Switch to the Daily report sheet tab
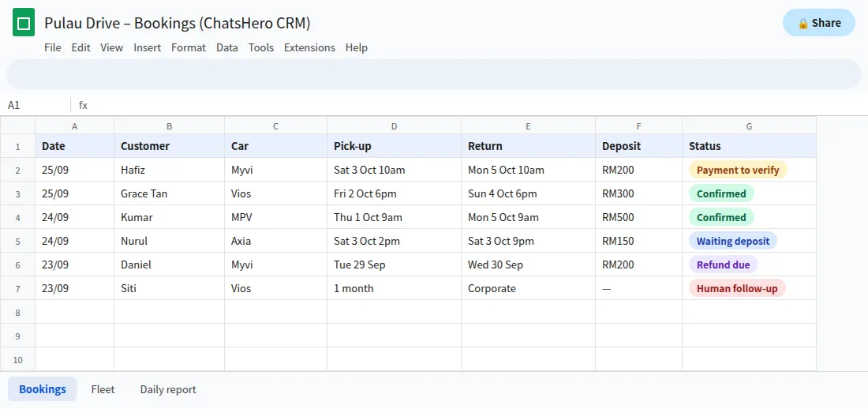868x409 pixels. tap(168, 389)
